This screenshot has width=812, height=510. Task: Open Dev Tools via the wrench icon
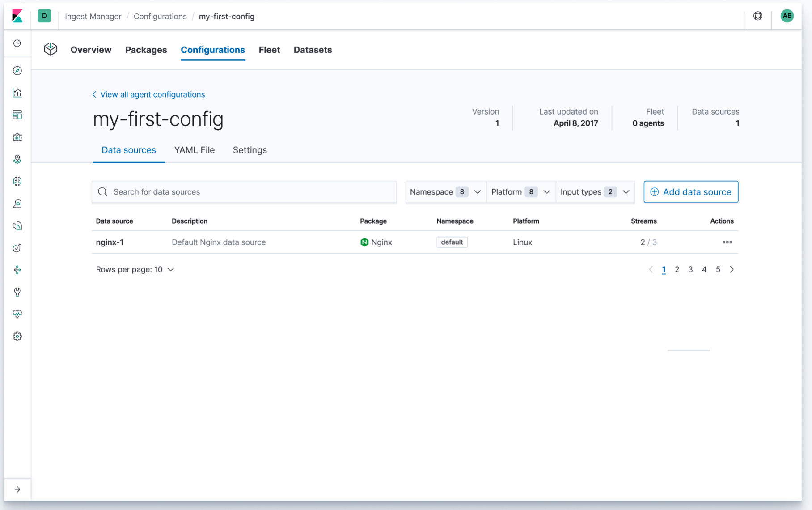[x=17, y=292]
